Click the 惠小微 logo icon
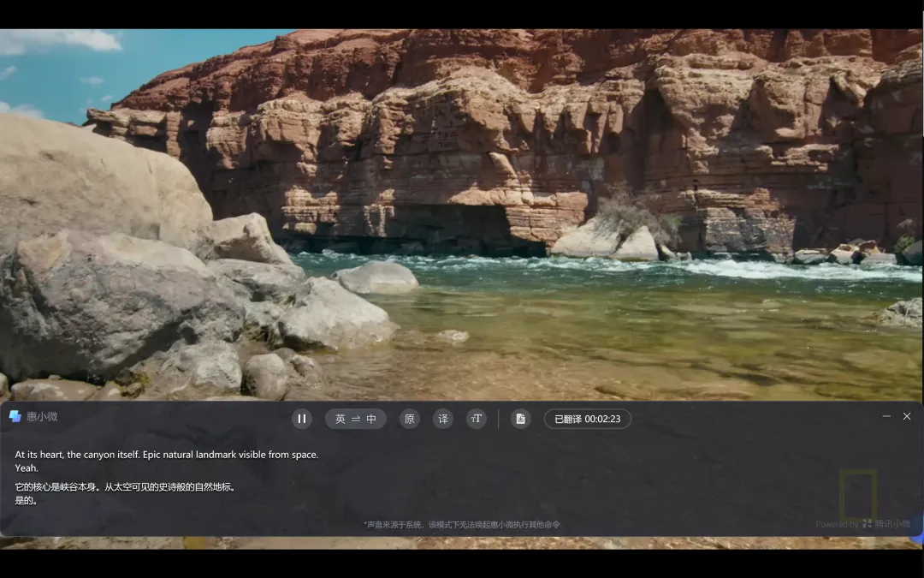 click(15, 416)
